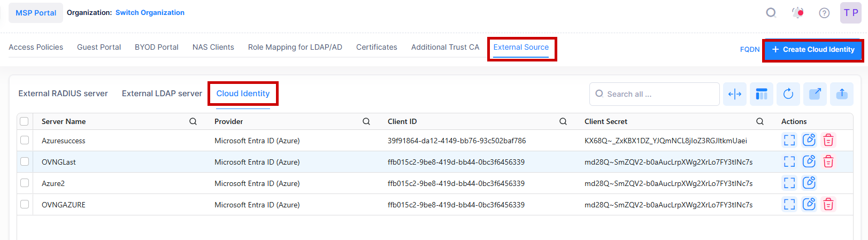Delete the OVNGLast entry
Image resolution: width=868 pixels, height=240 pixels.
[828, 161]
